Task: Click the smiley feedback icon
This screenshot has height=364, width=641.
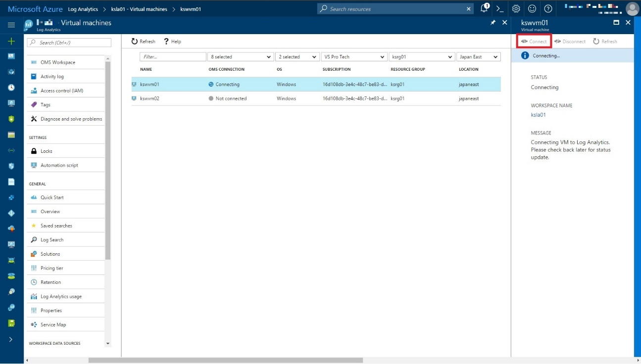Action: pos(532,8)
